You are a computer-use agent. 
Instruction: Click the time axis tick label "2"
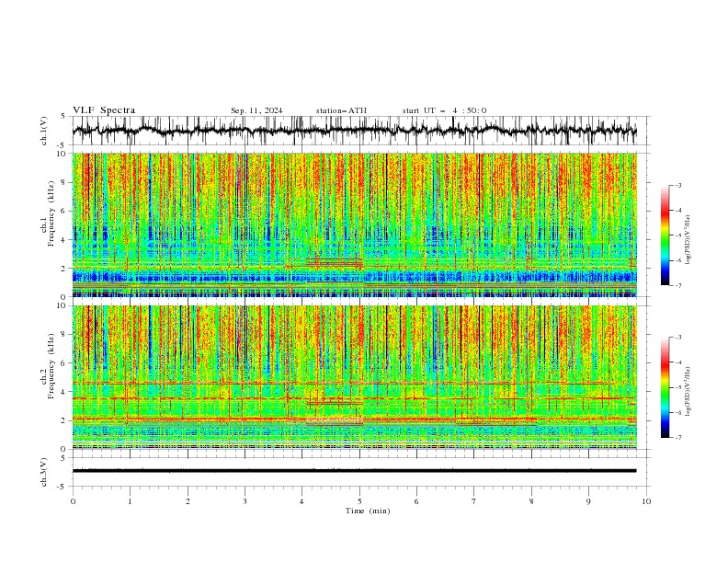tap(188, 501)
